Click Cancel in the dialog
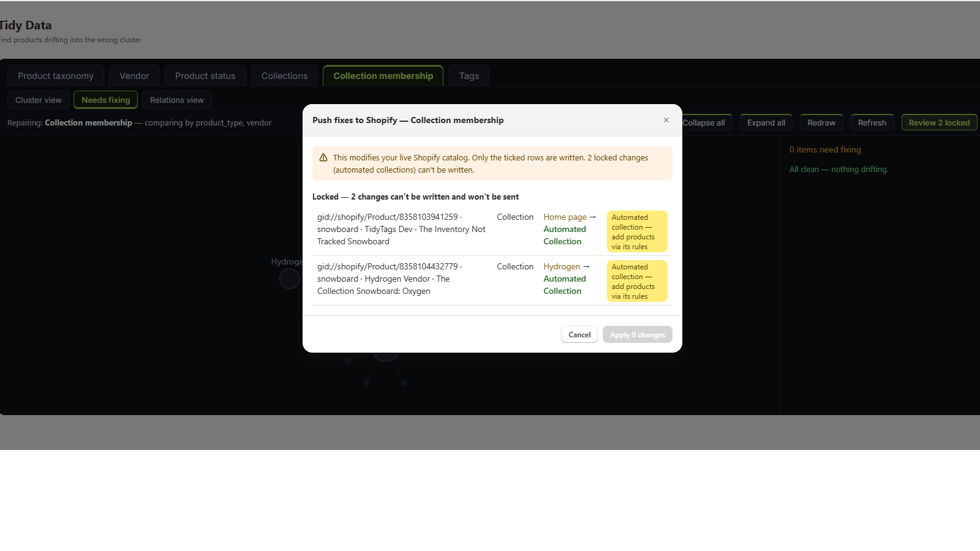This screenshot has width=980, height=551. [x=579, y=334]
